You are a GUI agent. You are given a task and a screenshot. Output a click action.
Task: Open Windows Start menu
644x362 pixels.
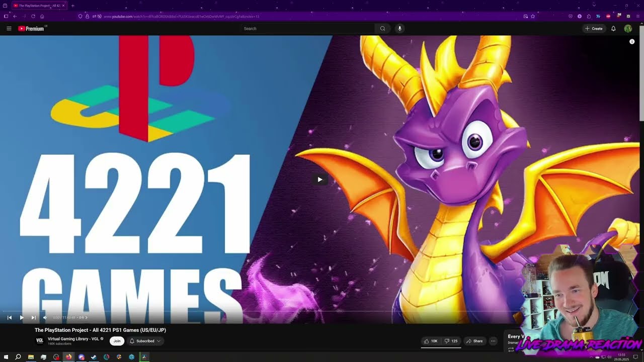(6, 357)
